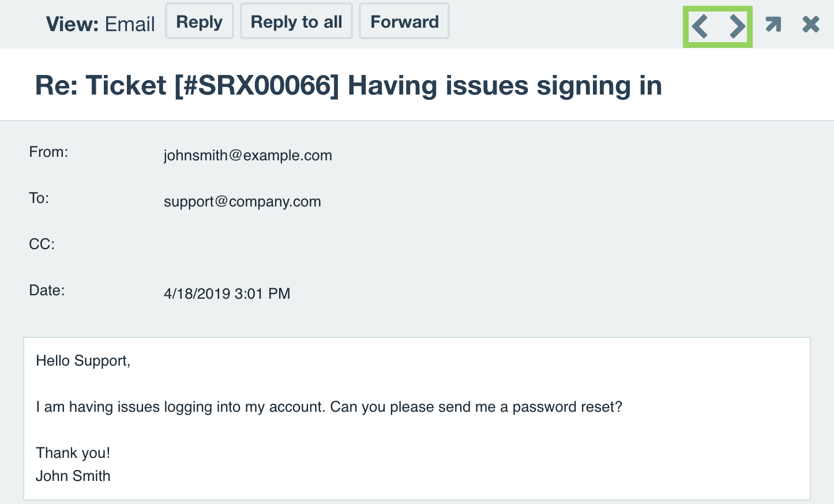The width and height of the screenshot is (834, 504).
Task: Click the From: field label
Action: 48,152
